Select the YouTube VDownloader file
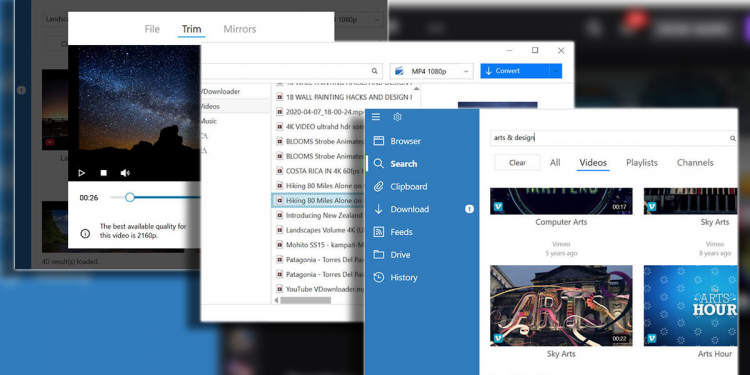The width and height of the screenshot is (750, 375). pyautogui.click(x=320, y=289)
